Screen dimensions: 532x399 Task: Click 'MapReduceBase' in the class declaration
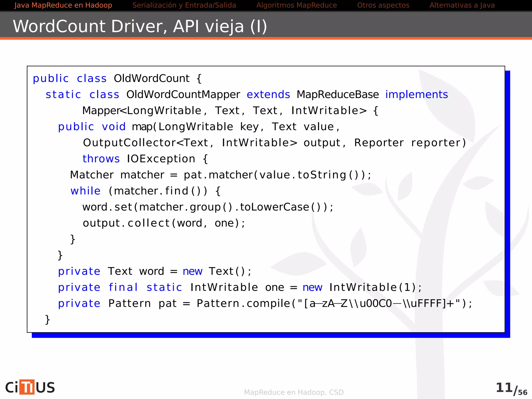click(338, 95)
